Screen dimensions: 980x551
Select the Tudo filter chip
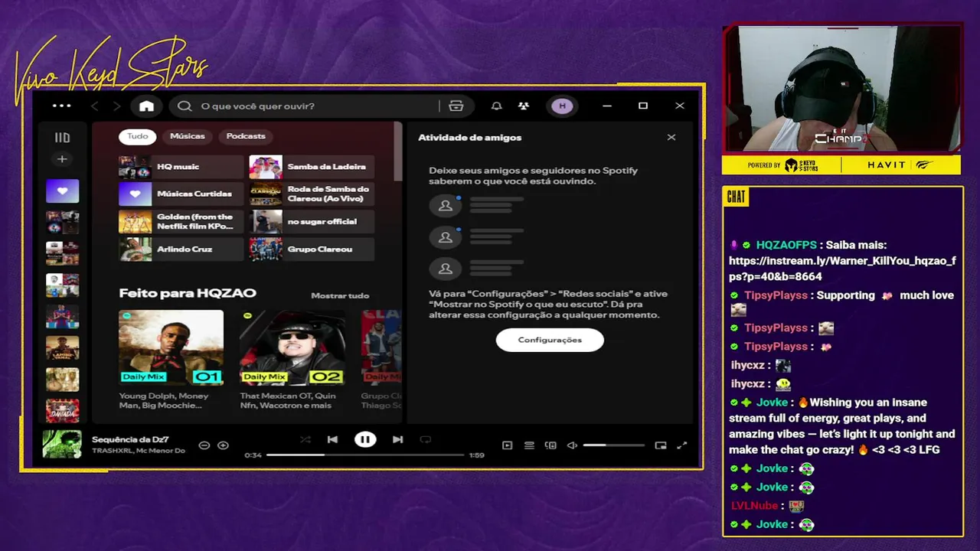138,136
